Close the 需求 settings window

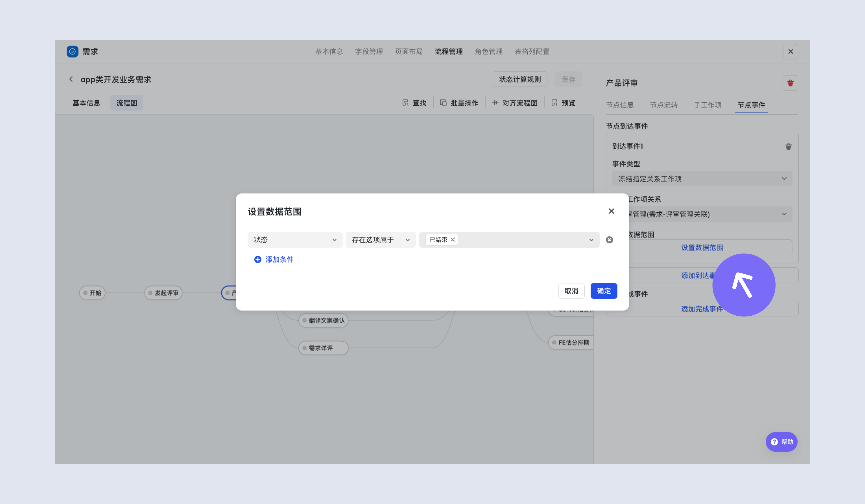coord(790,51)
